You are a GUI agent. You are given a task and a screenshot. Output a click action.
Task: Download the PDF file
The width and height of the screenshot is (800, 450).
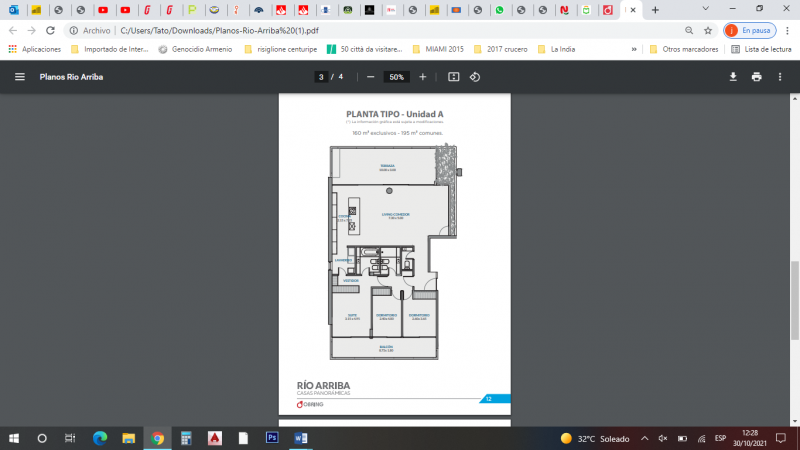click(733, 77)
